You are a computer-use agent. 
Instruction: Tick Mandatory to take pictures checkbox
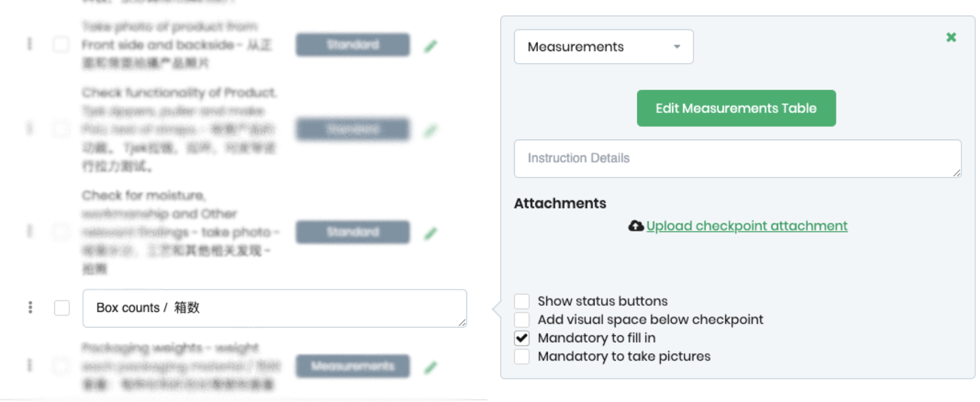tap(522, 357)
